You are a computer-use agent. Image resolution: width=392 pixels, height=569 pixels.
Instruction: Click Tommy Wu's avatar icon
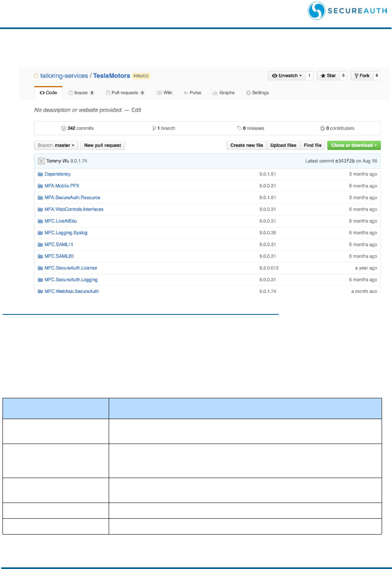[41, 161]
